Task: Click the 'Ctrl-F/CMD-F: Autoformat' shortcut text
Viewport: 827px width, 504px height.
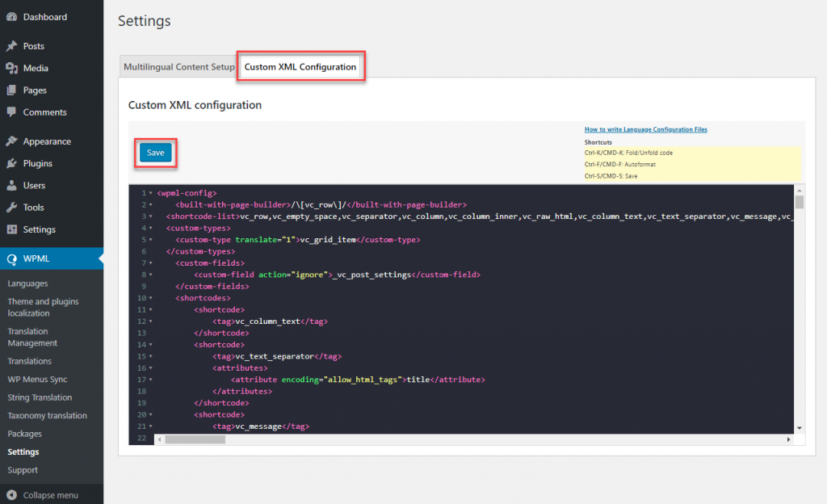Action: click(x=620, y=165)
